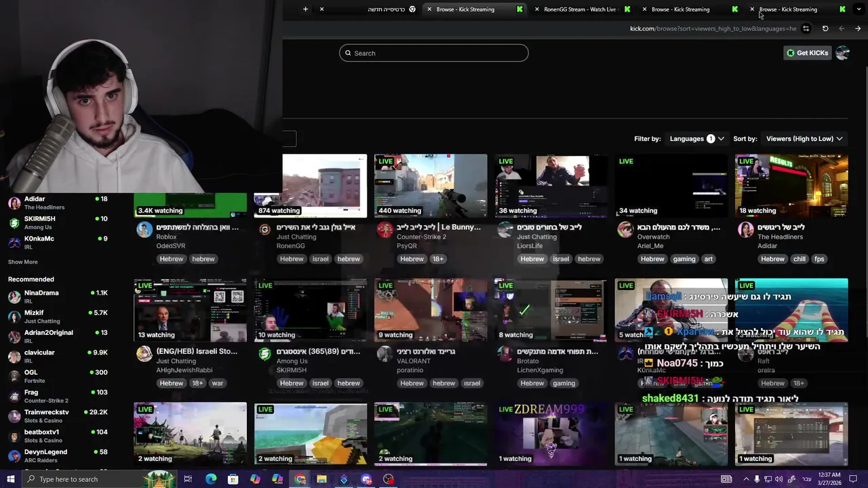Screen dimensions: 868x488
Task: Open RonenGG's channel avatar in stream list
Action: point(264,229)
